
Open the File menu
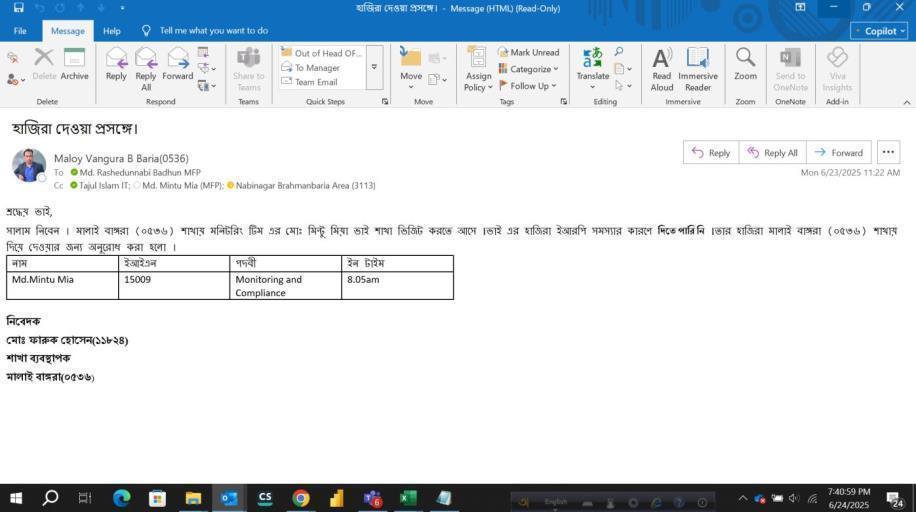pos(20,31)
